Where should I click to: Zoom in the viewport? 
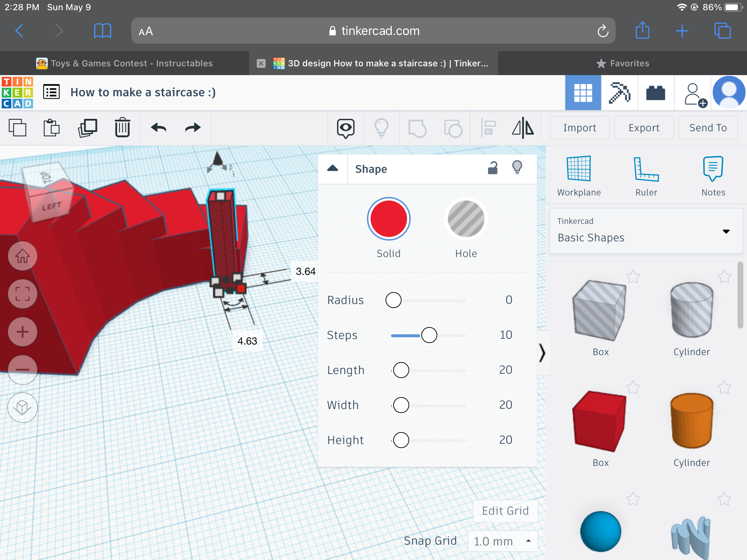(23, 332)
